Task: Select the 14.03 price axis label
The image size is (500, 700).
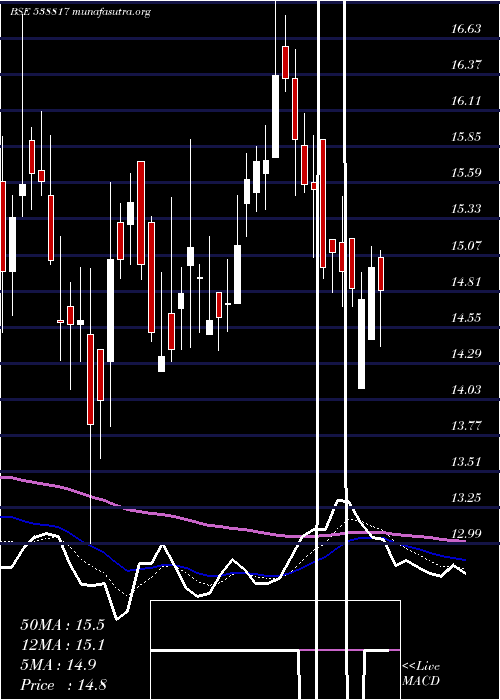Action: 466,390
